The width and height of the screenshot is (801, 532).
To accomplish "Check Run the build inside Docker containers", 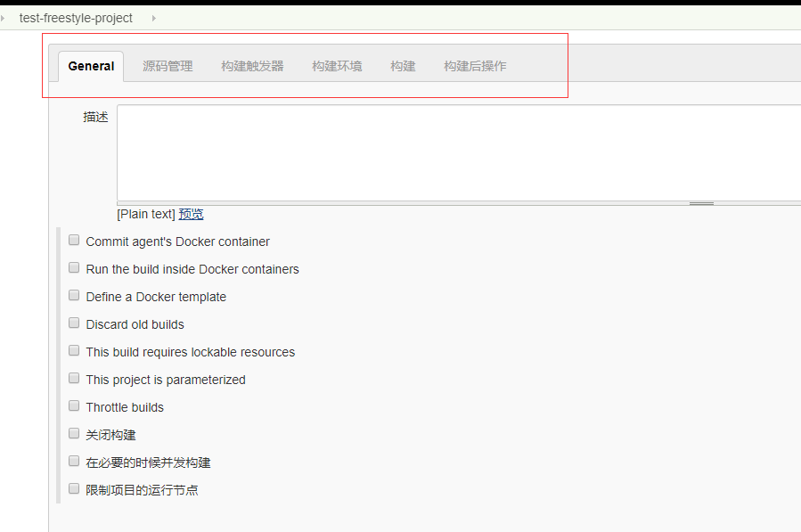I will pyautogui.click(x=74, y=268).
